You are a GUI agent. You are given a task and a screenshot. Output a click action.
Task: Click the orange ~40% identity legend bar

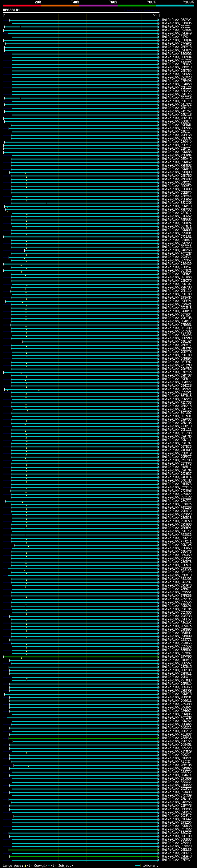pyautogui.click(x=61, y=6)
